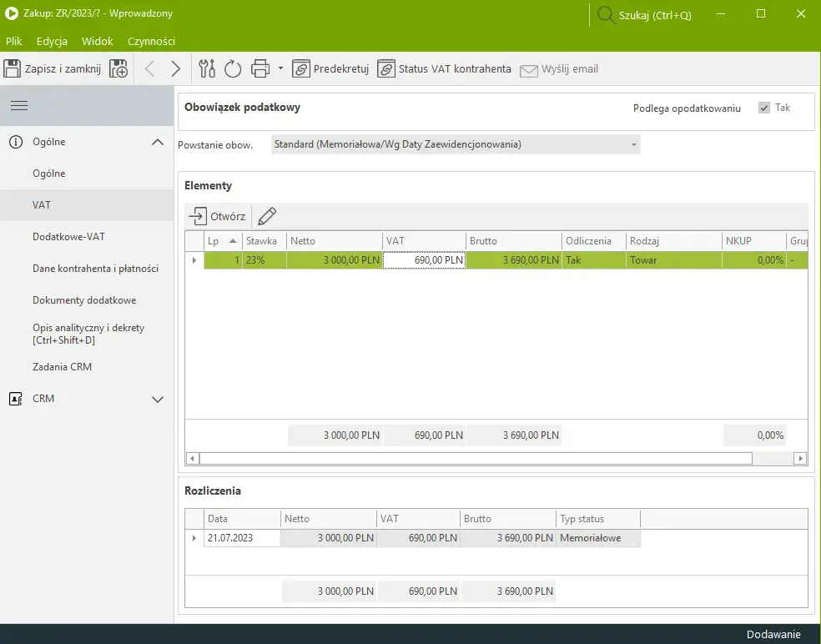The width and height of the screenshot is (821, 644).
Task: Click the Zapisz i zamknij button
Action: pyautogui.click(x=53, y=69)
